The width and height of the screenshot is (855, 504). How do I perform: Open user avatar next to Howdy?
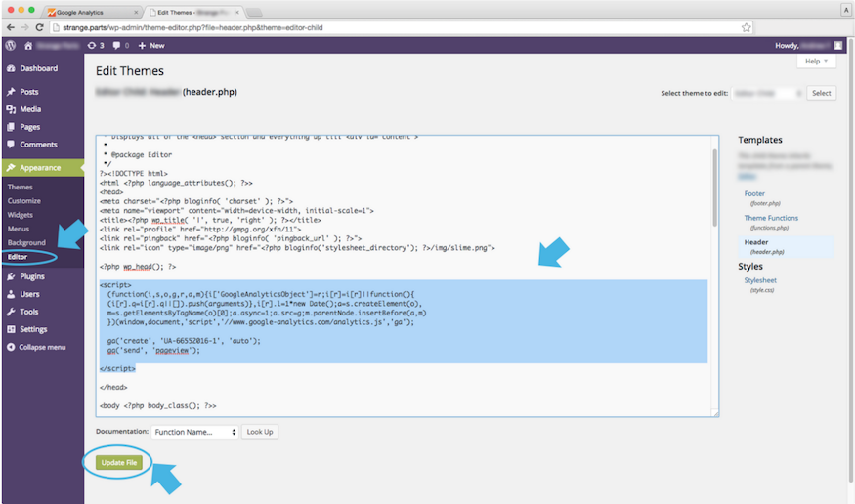[x=837, y=45]
